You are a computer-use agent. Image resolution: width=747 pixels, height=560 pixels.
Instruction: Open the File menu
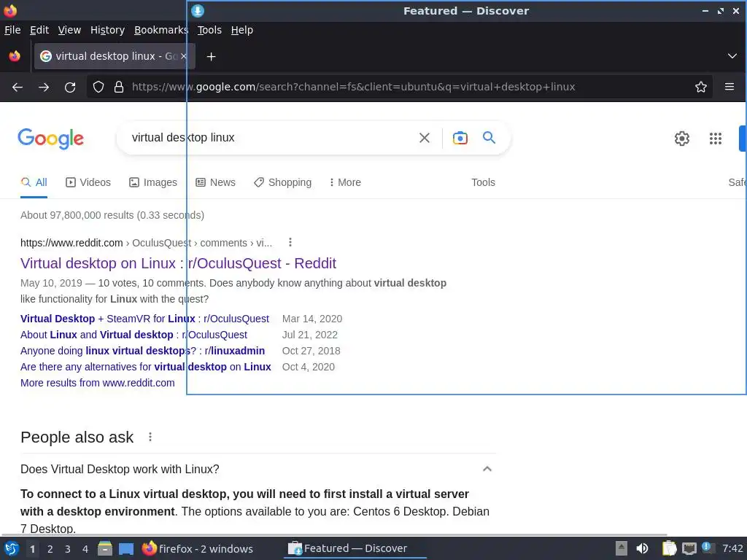pyautogui.click(x=12, y=30)
